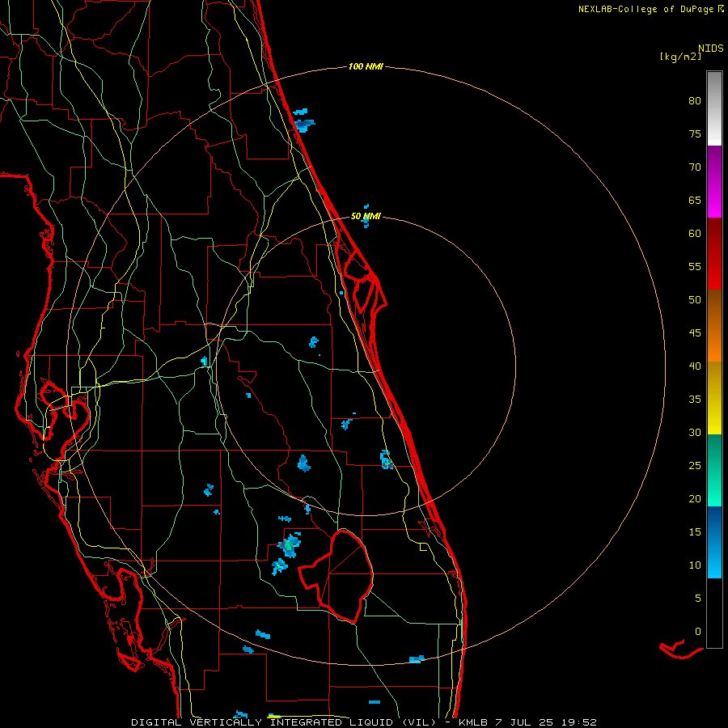Click the 25 value on the color scale
The image size is (728, 728).
(x=695, y=465)
